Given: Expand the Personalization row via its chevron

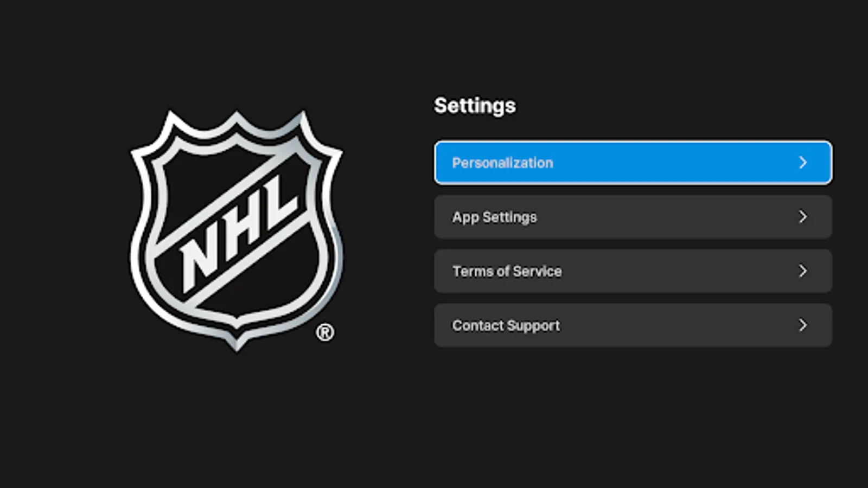Looking at the screenshot, I should pyautogui.click(x=803, y=162).
